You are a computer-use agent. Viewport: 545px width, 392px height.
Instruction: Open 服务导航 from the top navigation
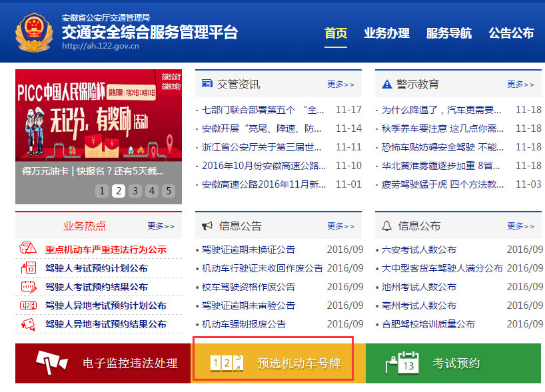coord(450,31)
